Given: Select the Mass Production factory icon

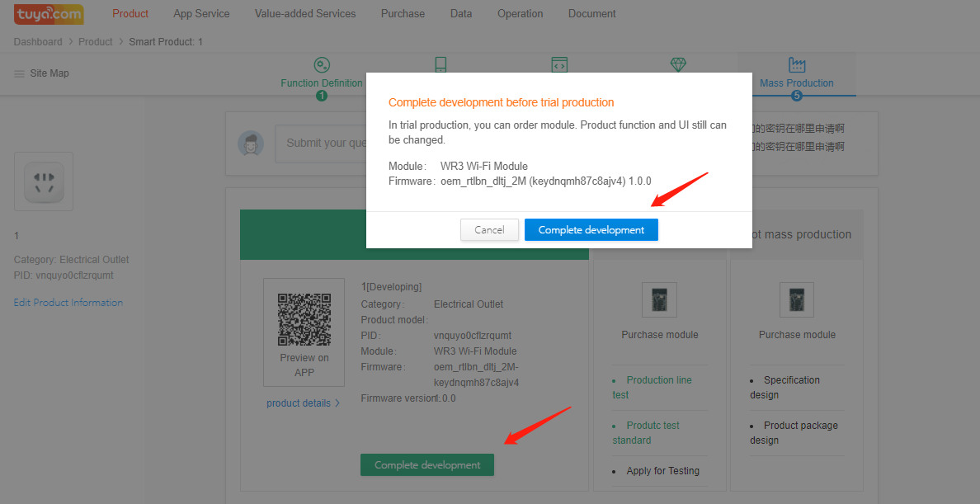Looking at the screenshot, I should 796,65.
